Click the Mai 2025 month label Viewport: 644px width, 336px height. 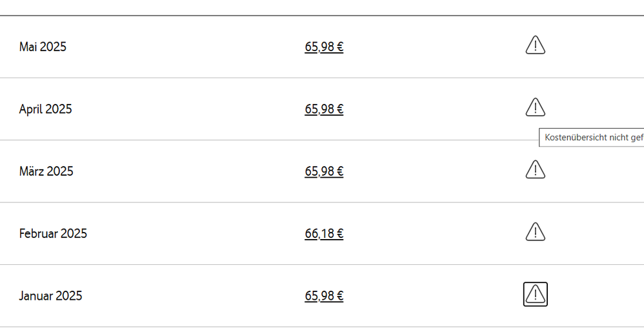point(43,47)
